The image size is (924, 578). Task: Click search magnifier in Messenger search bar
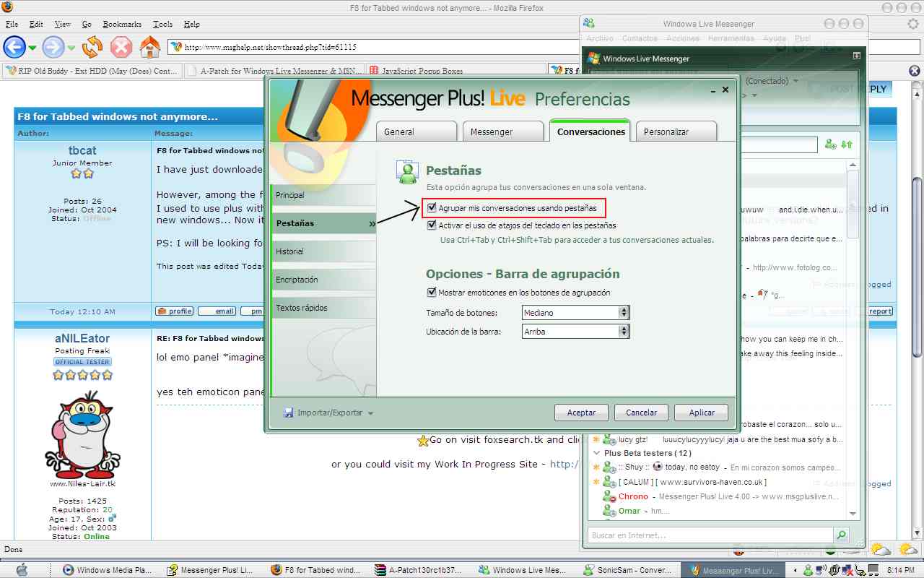(x=841, y=535)
